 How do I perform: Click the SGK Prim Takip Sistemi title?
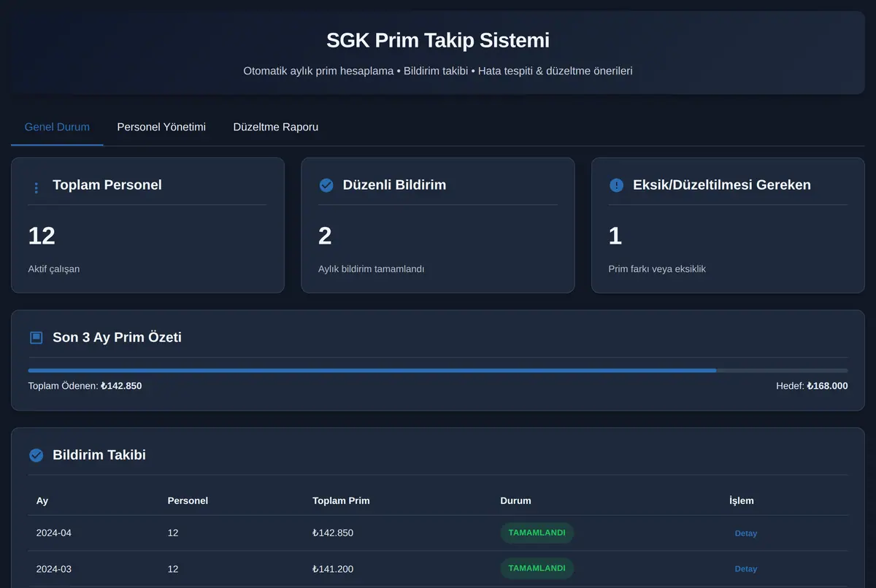click(x=438, y=40)
